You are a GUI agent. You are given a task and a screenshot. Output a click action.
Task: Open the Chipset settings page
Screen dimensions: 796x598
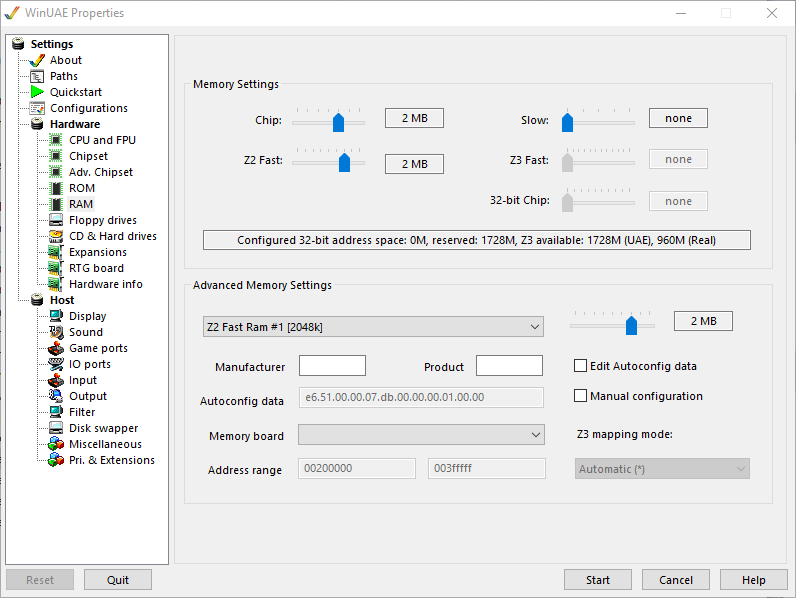(x=88, y=156)
